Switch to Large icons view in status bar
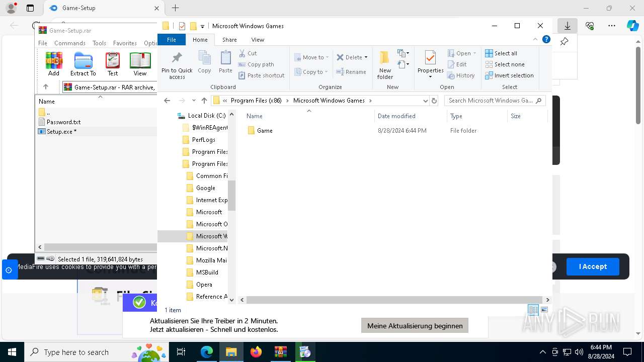The width and height of the screenshot is (644, 362). pyautogui.click(x=544, y=310)
